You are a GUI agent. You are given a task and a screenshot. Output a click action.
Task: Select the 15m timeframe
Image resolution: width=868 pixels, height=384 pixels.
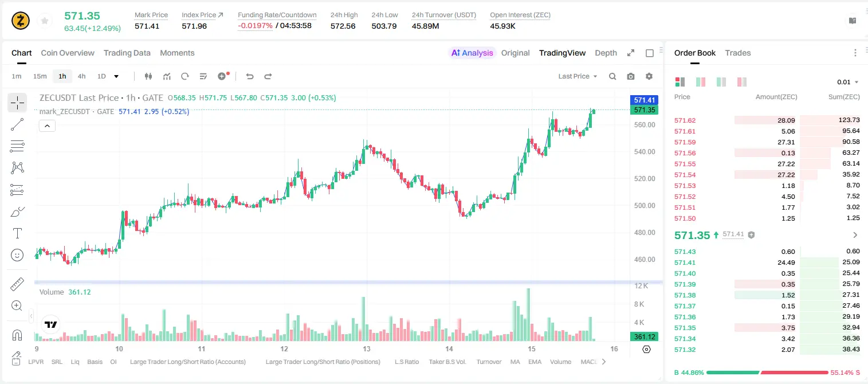coord(40,76)
